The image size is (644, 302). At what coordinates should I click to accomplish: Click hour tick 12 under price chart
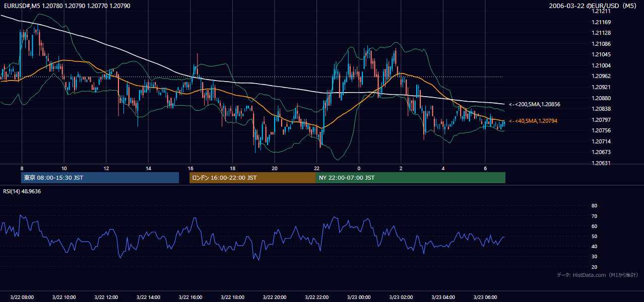click(x=106, y=168)
